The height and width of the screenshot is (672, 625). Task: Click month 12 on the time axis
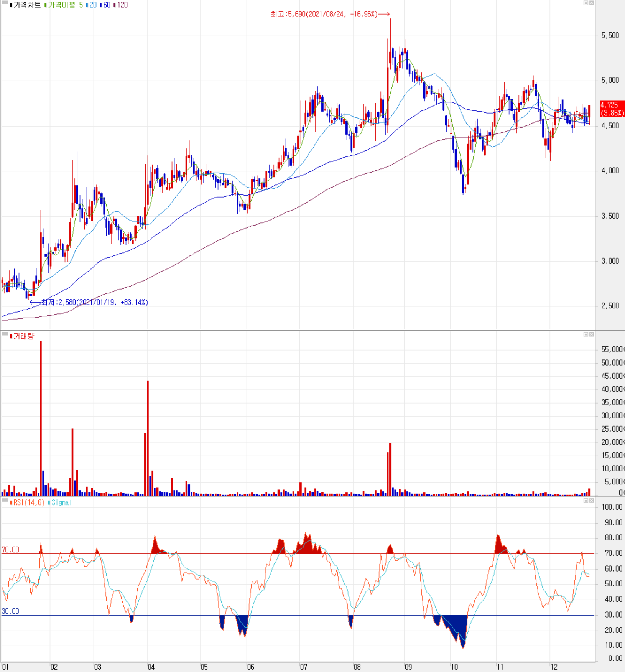pos(554,667)
